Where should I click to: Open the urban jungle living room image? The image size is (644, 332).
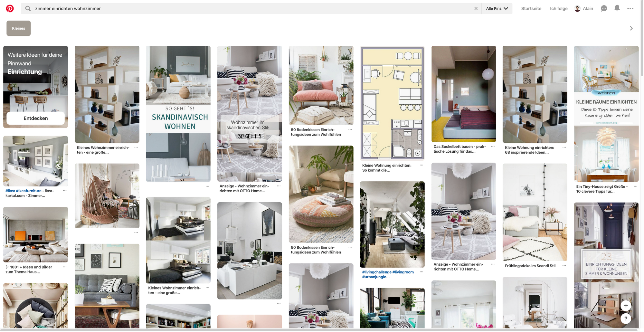pyautogui.click(x=392, y=224)
